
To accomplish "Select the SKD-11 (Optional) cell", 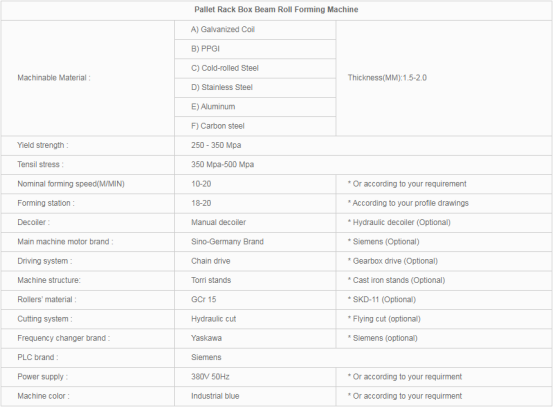I will pyautogui.click(x=444, y=300).
